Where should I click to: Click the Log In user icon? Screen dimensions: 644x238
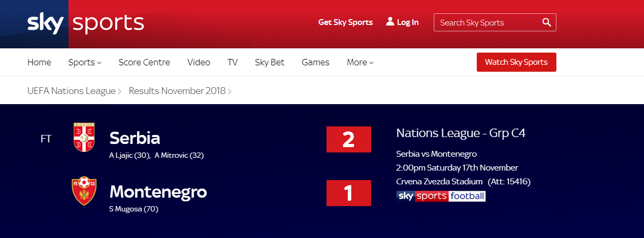point(390,22)
